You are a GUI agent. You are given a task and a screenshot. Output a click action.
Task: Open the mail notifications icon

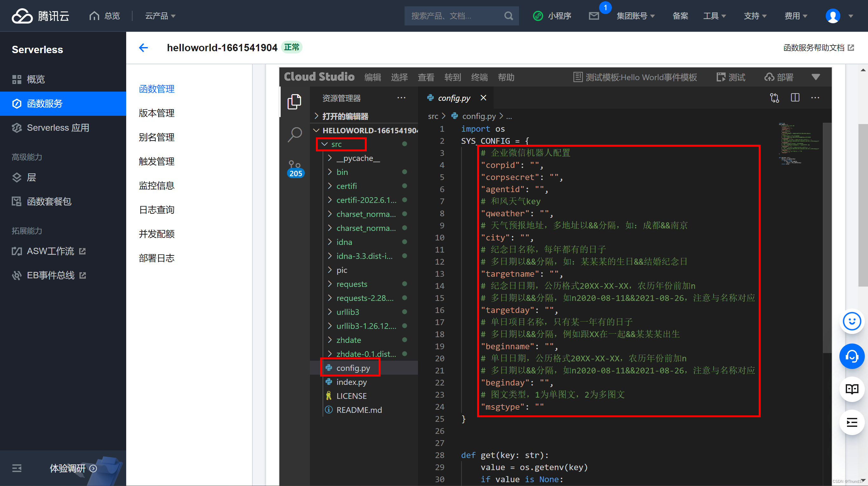(x=594, y=16)
